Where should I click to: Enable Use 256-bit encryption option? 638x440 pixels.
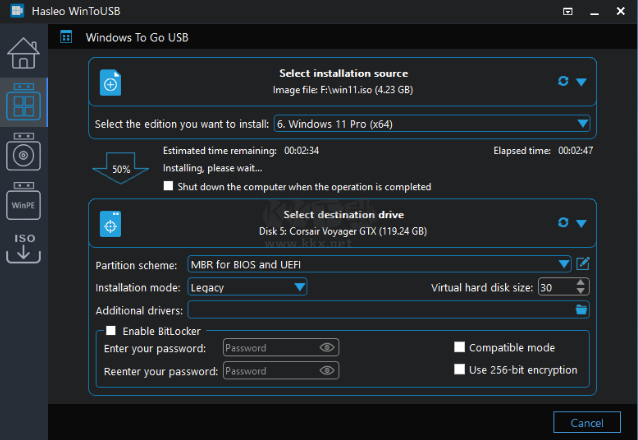click(x=460, y=370)
